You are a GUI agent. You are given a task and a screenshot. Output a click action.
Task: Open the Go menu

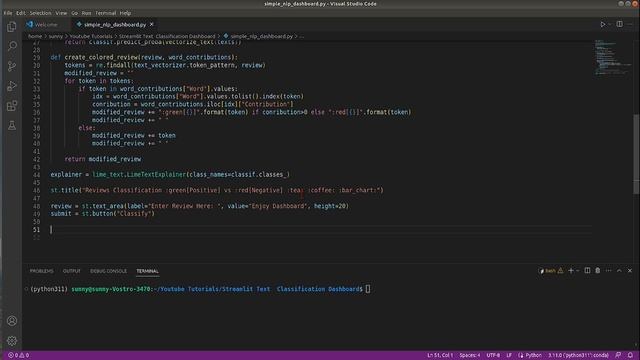click(x=74, y=13)
